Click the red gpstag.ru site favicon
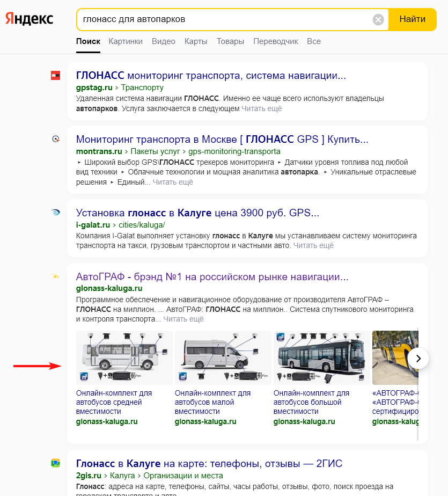This screenshot has height=496, width=448. (55, 75)
